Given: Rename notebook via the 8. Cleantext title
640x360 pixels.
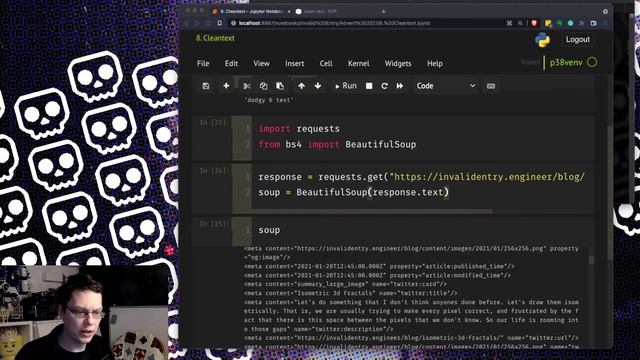Looking at the screenshot, I should click(x=215, y=38).
